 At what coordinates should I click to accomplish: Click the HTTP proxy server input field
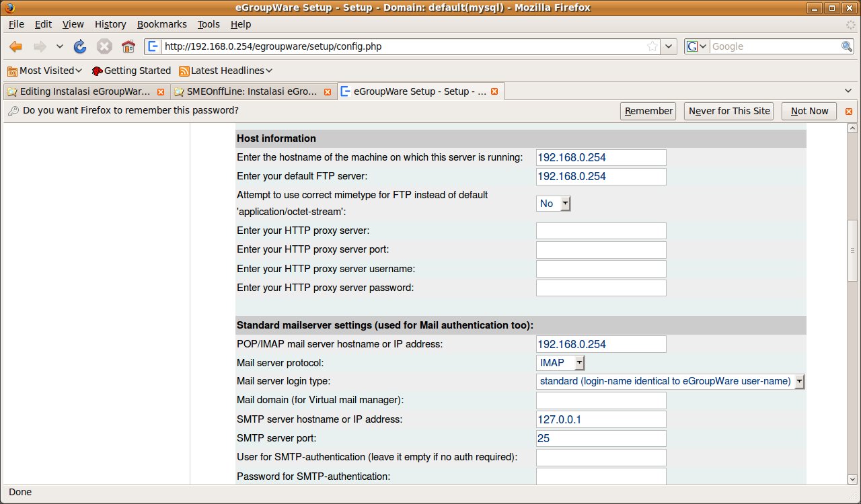coord(601,231)
